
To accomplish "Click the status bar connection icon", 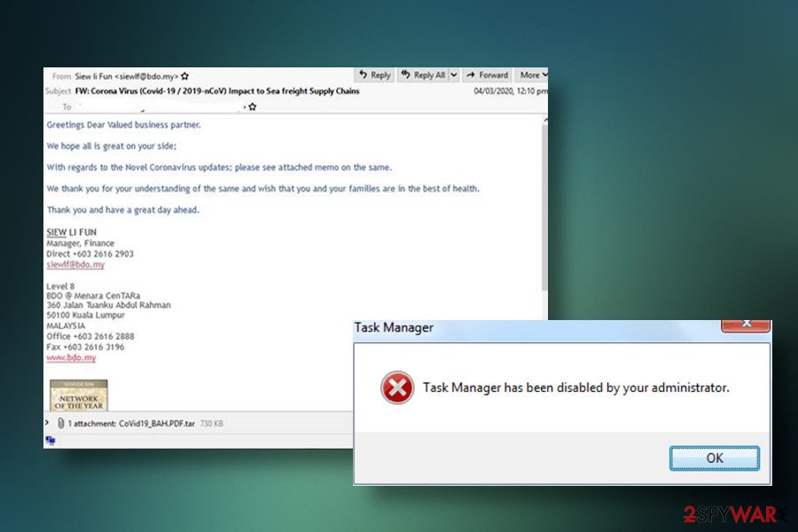I will click(x=50, y=441).
